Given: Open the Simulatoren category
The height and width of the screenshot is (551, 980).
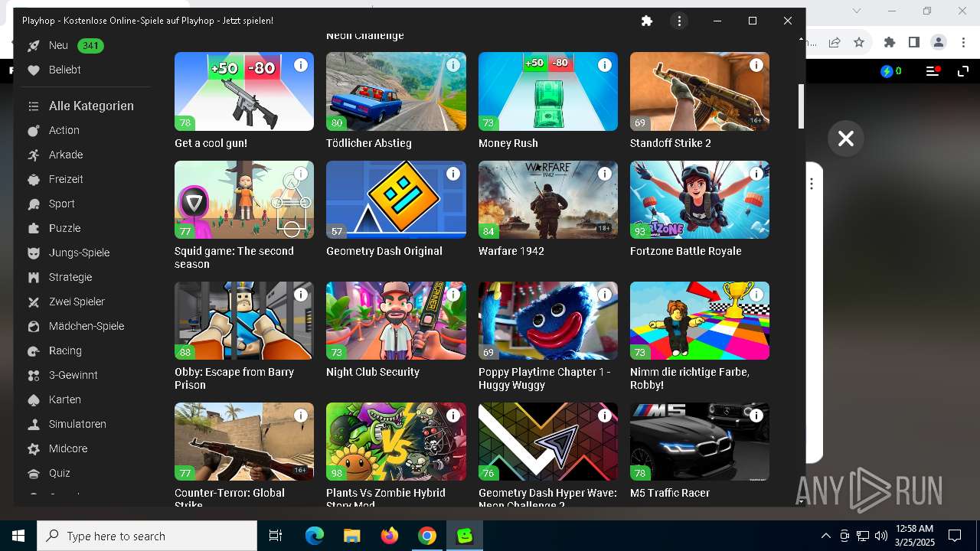Looking at the screenshot, I should (77, 424).
